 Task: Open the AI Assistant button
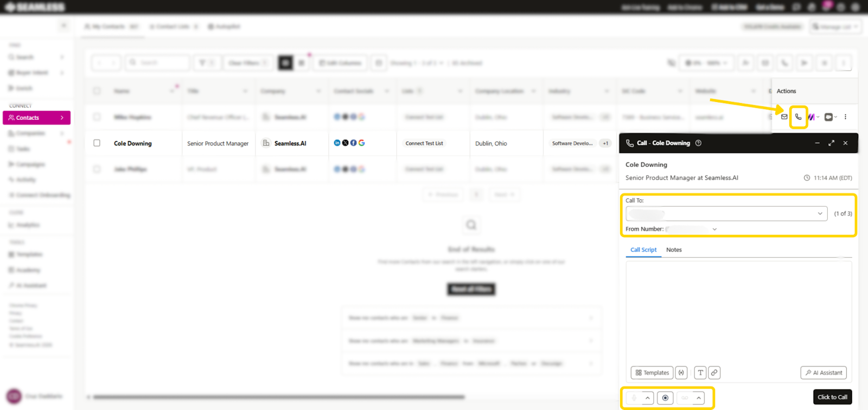coord(824,373)
